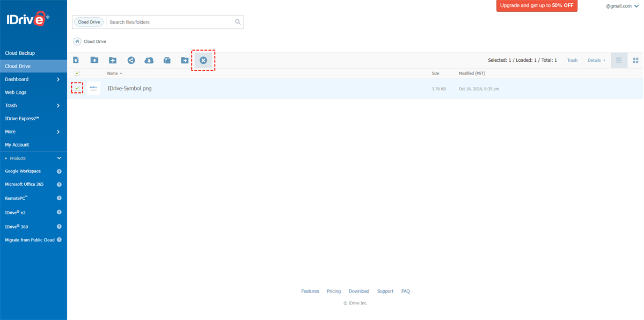Image resolution: width=644 pixels, height=320 pixels.
Task: Create a new folder with the plus-folder icon
Action: [113, 60]
